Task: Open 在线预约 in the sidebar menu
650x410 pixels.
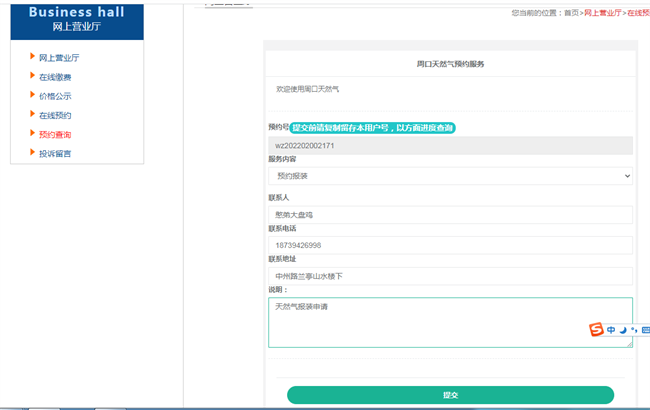Action: pos(55,115)
